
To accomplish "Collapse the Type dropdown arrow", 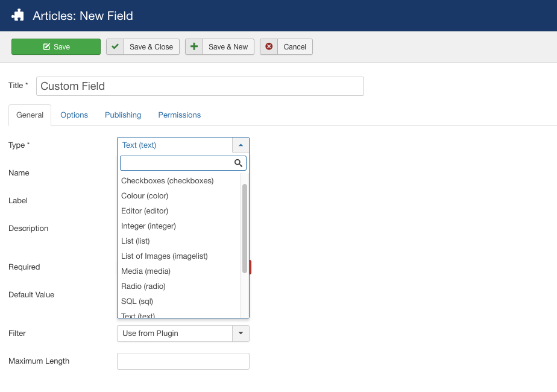I will pos(241,145).
